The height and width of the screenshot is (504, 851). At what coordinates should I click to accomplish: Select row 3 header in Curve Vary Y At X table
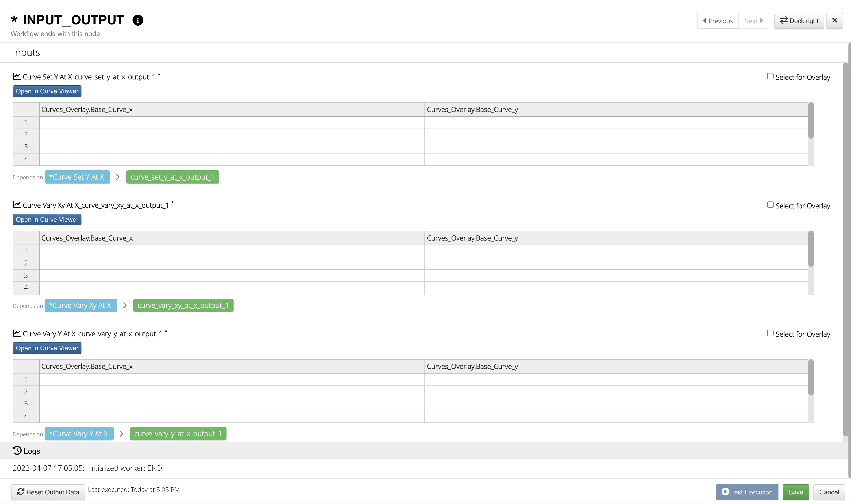coord(26,404)
